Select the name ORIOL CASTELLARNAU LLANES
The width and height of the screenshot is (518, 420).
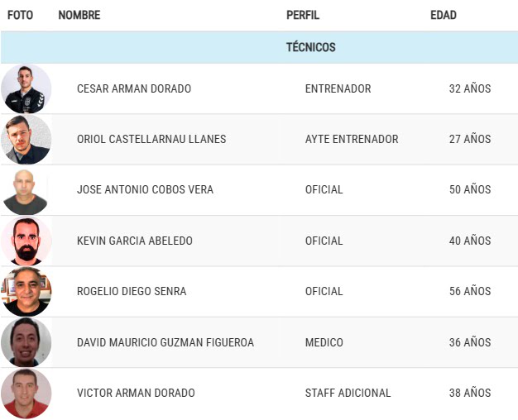pos(151,139)
